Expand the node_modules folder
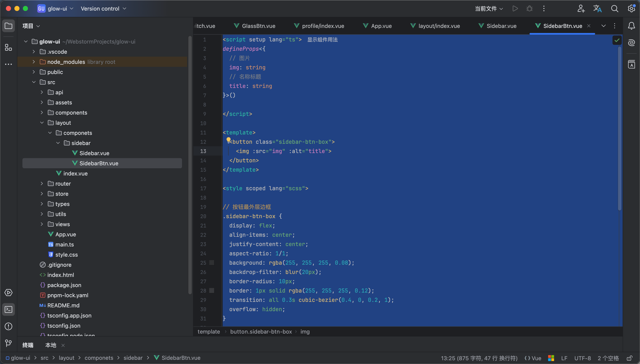 [x=34, y=62]
